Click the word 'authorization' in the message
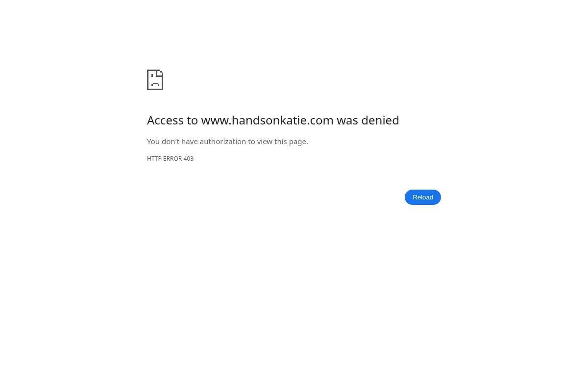The height and width of the screenshot is (392, 588). pos(222,141)
